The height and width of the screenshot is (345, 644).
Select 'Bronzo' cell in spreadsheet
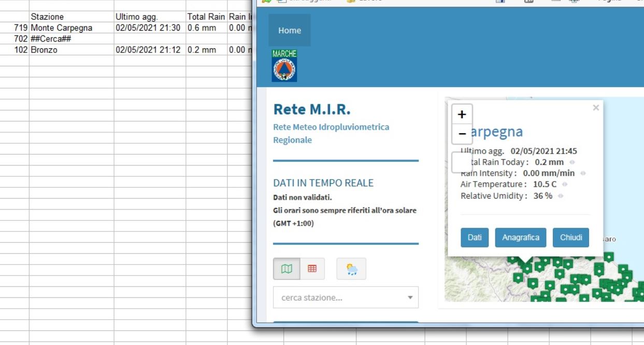click(71, 50)
